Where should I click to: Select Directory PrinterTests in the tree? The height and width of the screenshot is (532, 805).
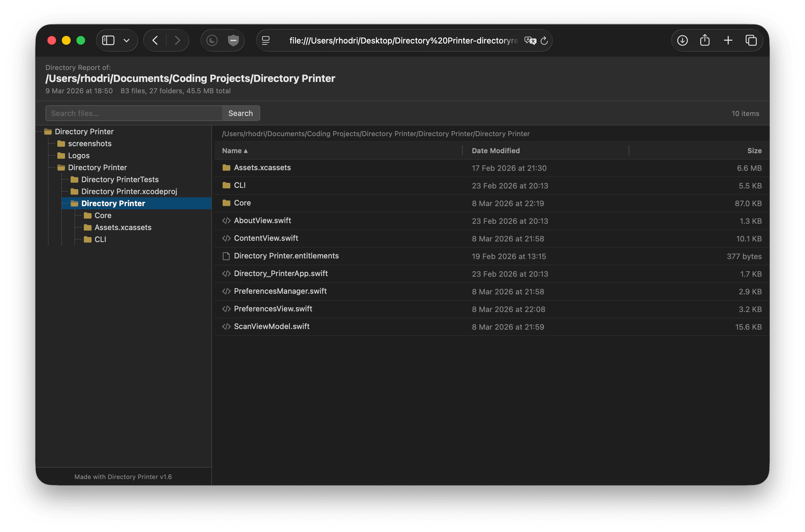pyautogui.click(x=120, y=179)
